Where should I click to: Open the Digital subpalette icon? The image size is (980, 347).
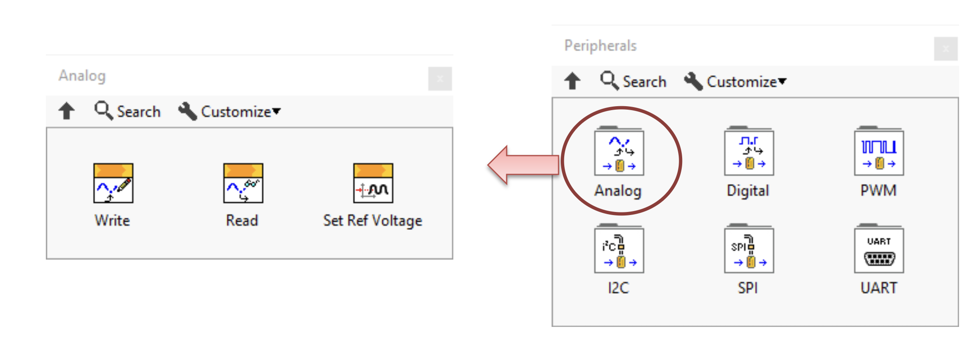tap(749, 151)
